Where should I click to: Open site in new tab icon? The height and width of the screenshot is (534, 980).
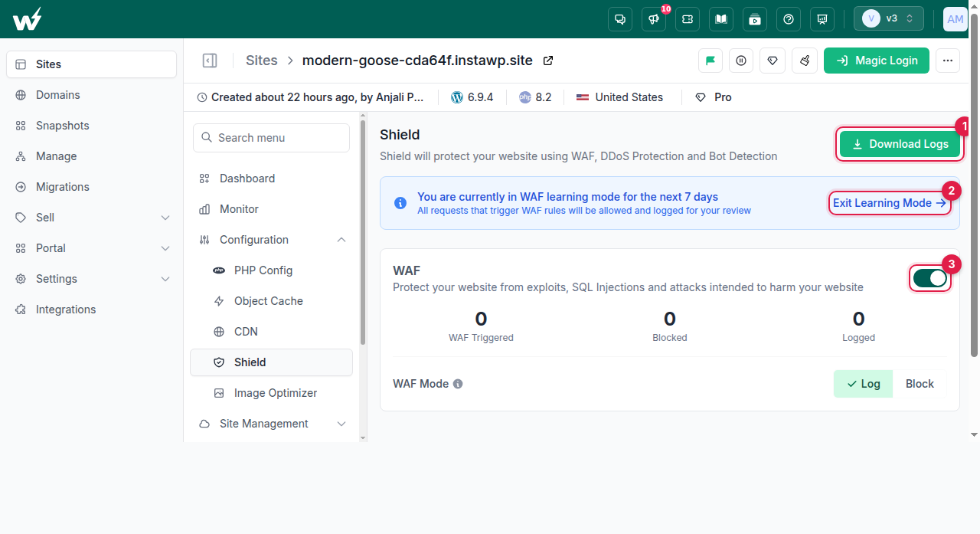(x=548, y=61)
